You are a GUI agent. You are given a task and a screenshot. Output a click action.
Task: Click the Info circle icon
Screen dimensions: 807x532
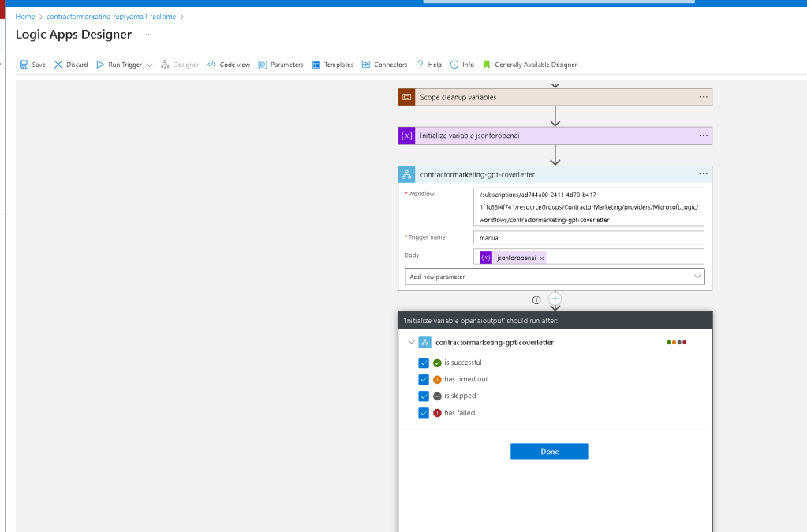point(454,65)
